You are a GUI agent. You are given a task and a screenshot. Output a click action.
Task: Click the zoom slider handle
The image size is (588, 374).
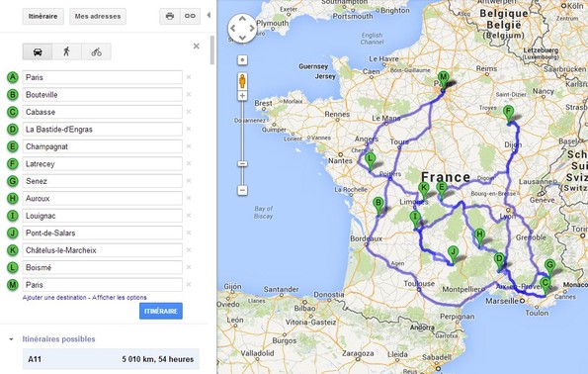(x=243, y=164)
